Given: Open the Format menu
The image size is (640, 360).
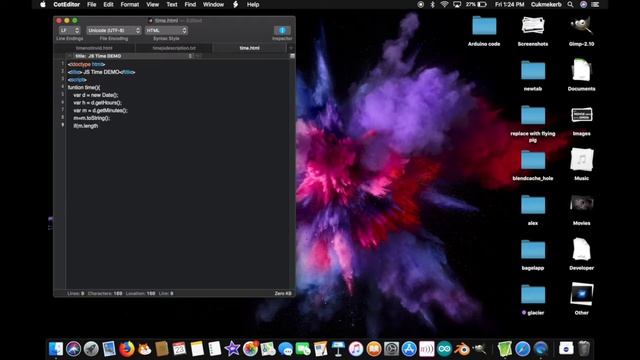Looking at the screenshot, I should click(130, 4).
